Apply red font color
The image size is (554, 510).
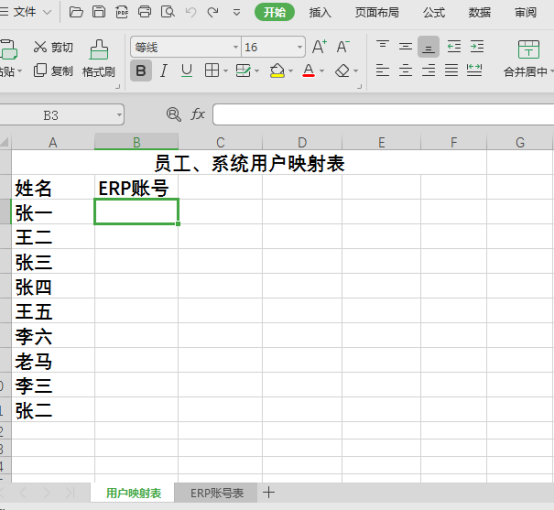(308, 70)
